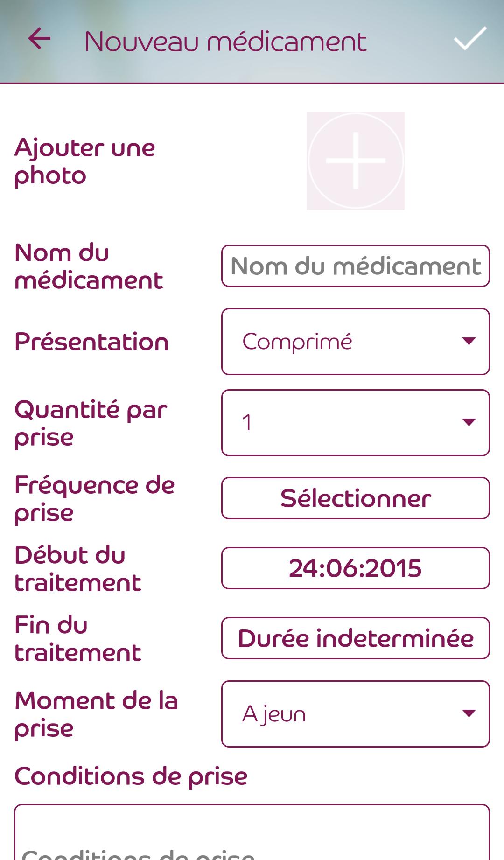Click the Début du traitement label
The image size is (504, 860).
pos(77,568)
